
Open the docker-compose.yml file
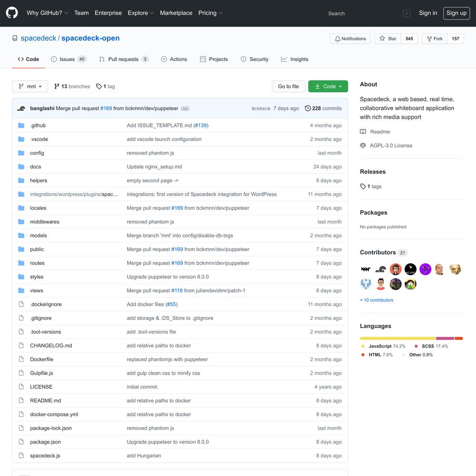pos(54,415)
